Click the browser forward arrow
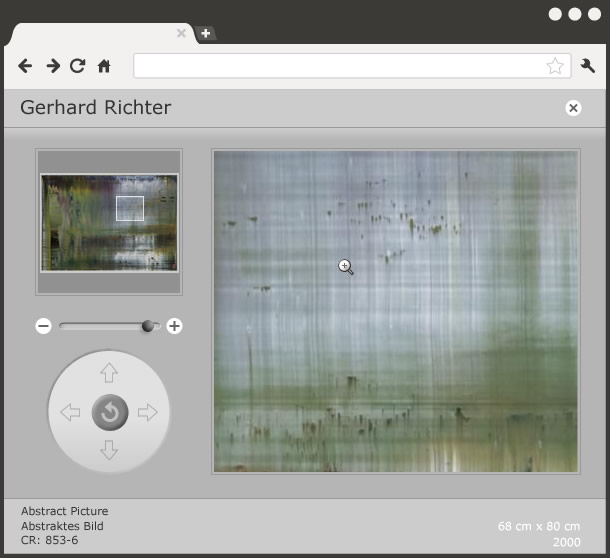 [52, 66]
